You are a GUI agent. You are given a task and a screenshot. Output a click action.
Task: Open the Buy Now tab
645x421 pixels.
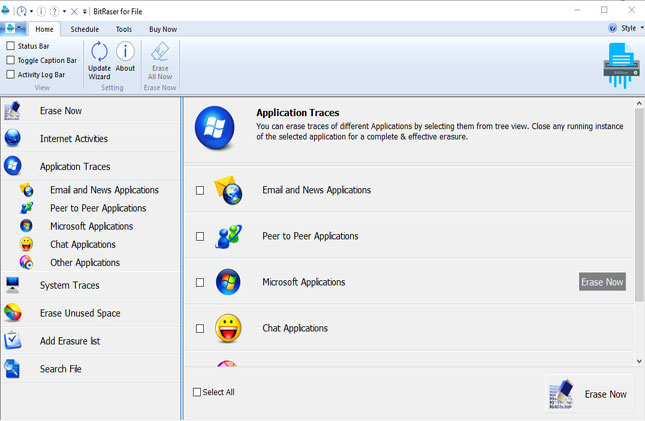click(163, 29)
